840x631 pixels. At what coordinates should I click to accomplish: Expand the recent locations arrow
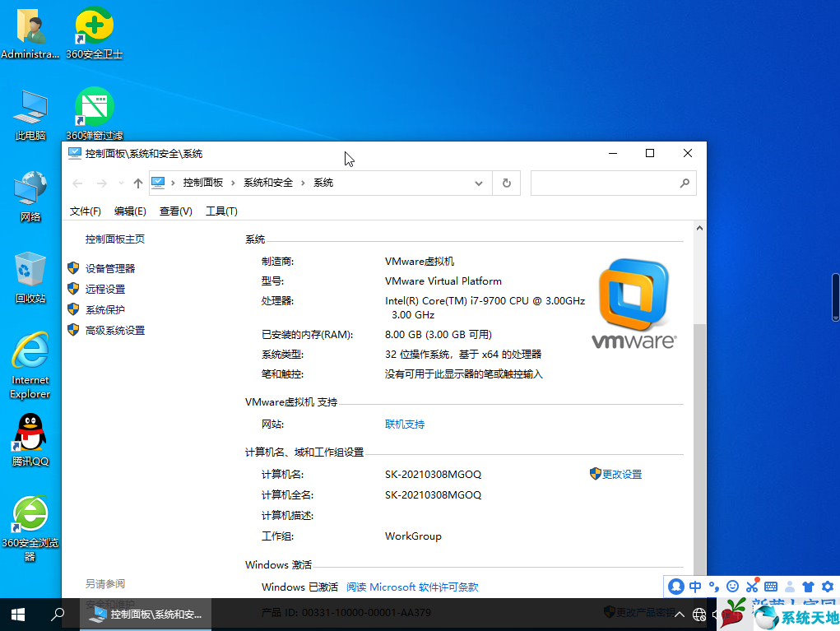(x=122, y=183)
